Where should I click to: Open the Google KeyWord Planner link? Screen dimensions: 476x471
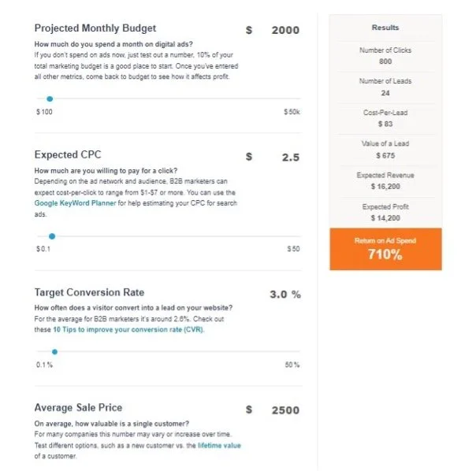(x=75, y=203)
